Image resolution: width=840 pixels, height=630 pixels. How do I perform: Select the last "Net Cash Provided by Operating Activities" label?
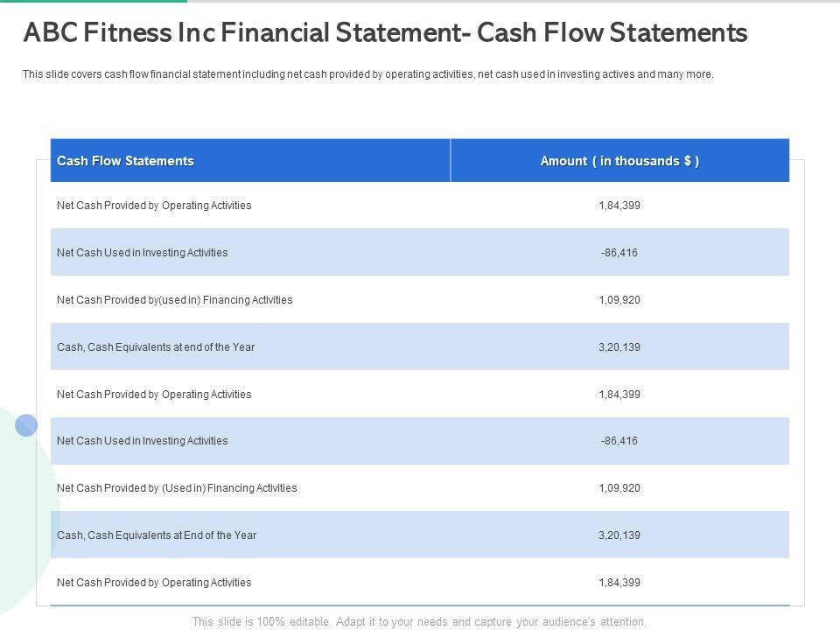154,583
